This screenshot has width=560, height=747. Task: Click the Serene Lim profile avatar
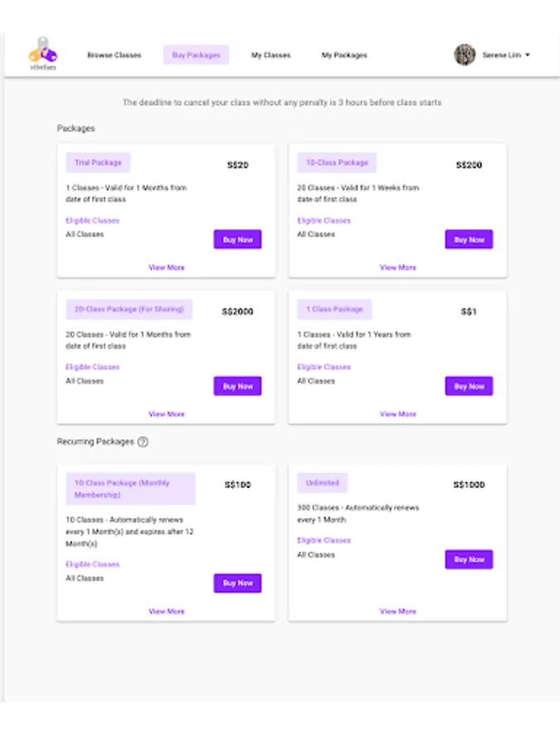pyautogui.click(x=465, y=55)
